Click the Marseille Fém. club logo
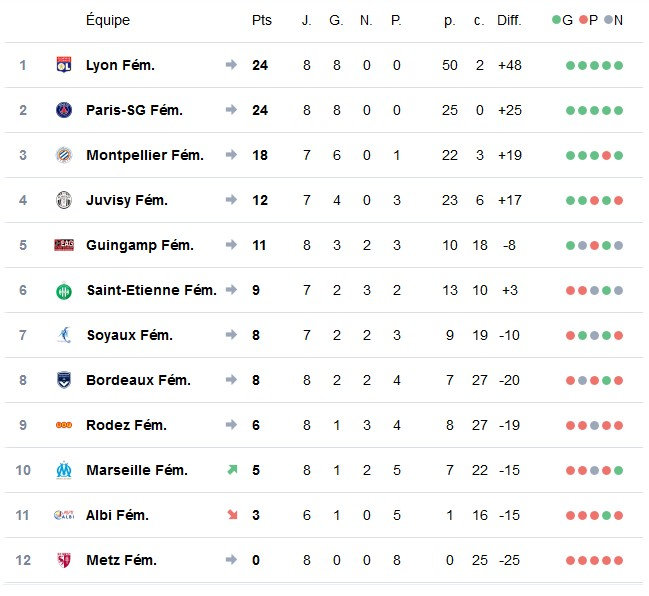Image resolution: width=649 pixels, height=596 pixels. [64, 470]
